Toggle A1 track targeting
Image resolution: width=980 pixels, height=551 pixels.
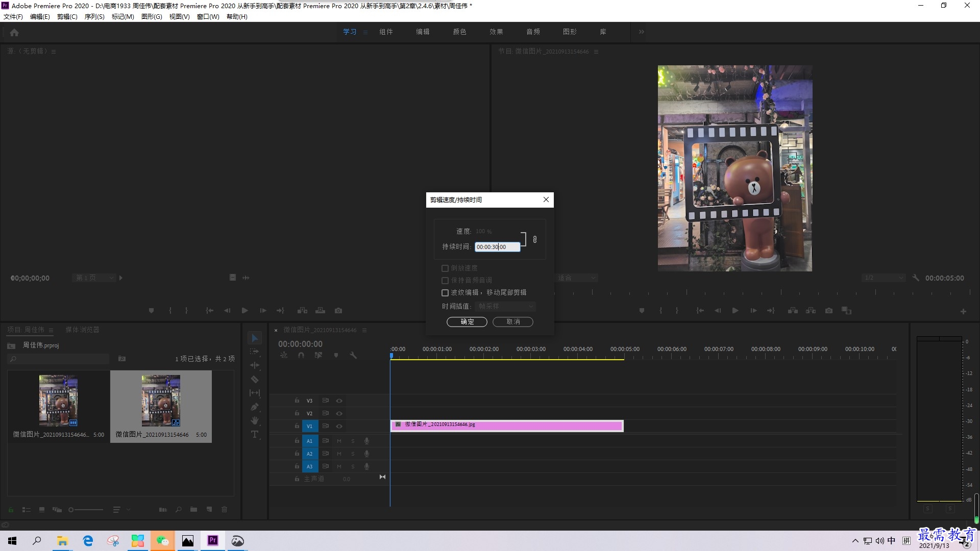click(x=309, y=441)
